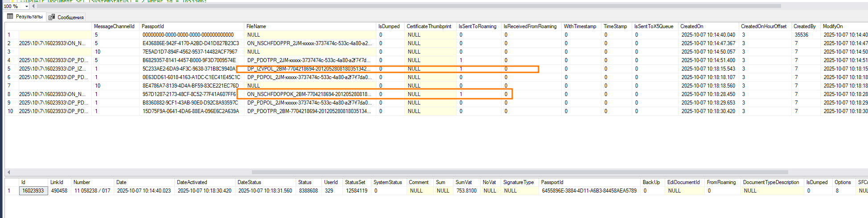This screenshot has height=218, width=868.
Task: Select row header 10 in upper grid
Action: point(11,111)
